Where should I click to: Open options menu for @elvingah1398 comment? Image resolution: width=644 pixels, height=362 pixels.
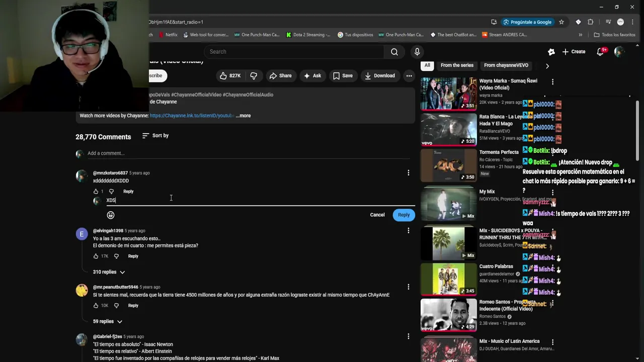pyautogui.click(x=408, y=231)
